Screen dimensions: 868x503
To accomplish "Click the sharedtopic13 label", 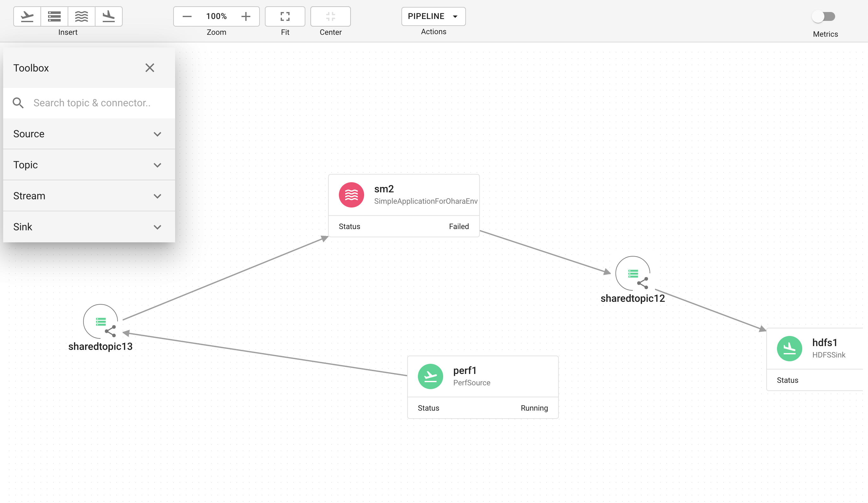I will (101, 346).
